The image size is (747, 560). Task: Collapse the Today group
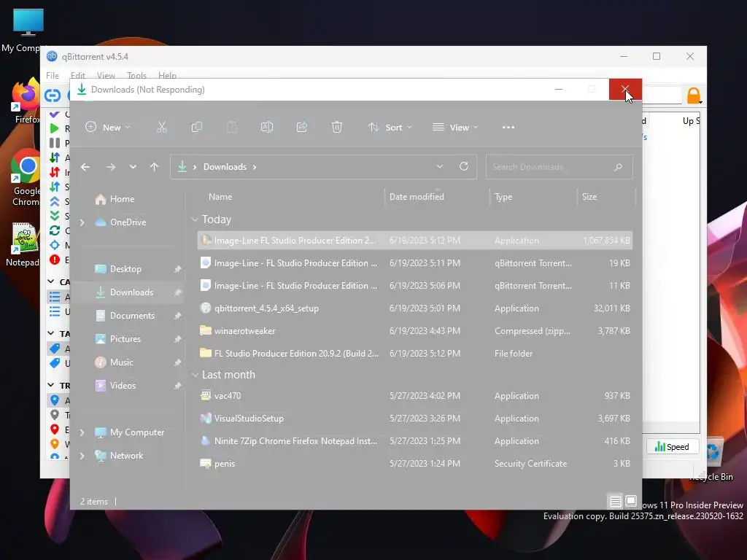pos(194,219)
